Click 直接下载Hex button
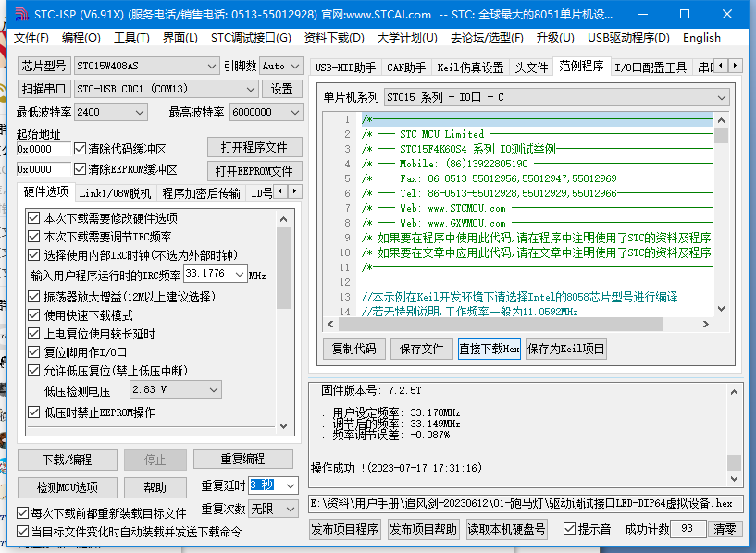756x553 pixels. tap(489, 349)
